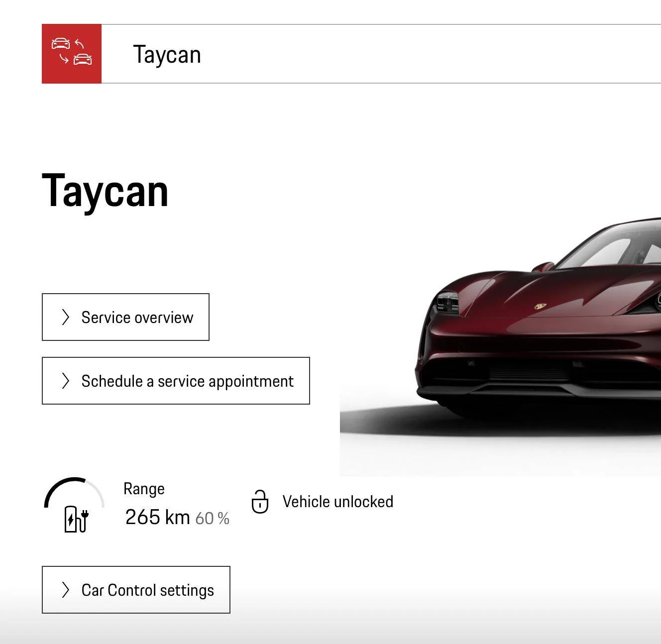Open Car Control settings
Image resolution: width=661 pixels, height=644 pixels.
point(136,590)
